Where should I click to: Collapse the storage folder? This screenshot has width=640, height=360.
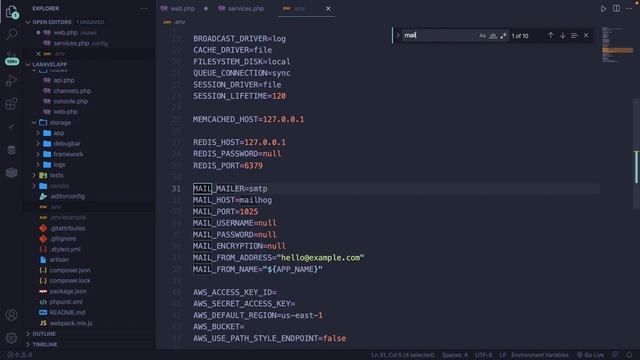point(34,122)
